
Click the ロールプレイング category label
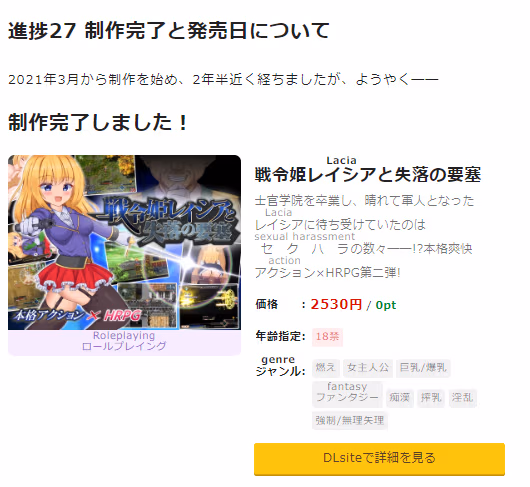(124, 346)
